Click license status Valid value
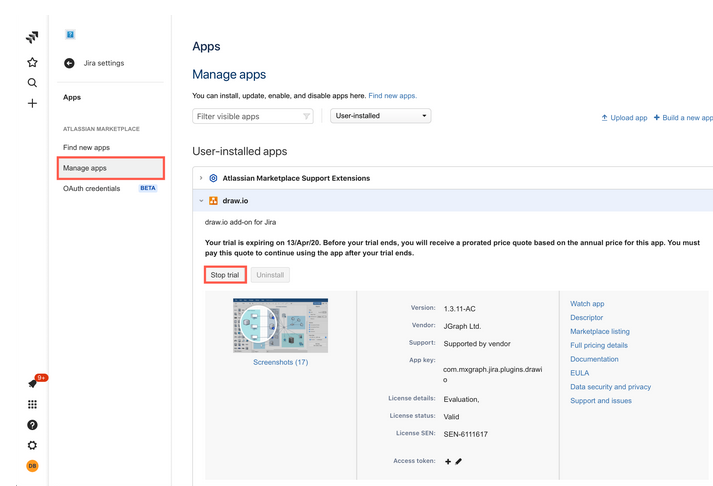 (451, 417)
